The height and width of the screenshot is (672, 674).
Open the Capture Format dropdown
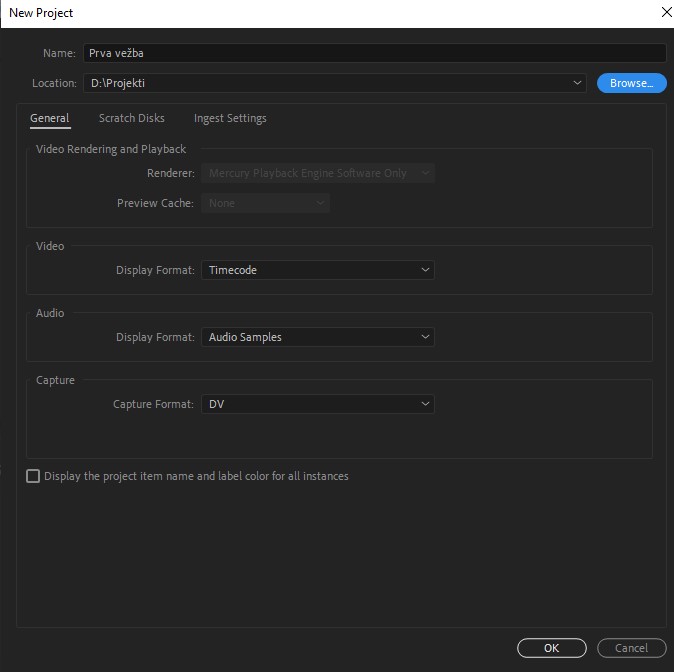pyautogui.click(x=318, y=404)
